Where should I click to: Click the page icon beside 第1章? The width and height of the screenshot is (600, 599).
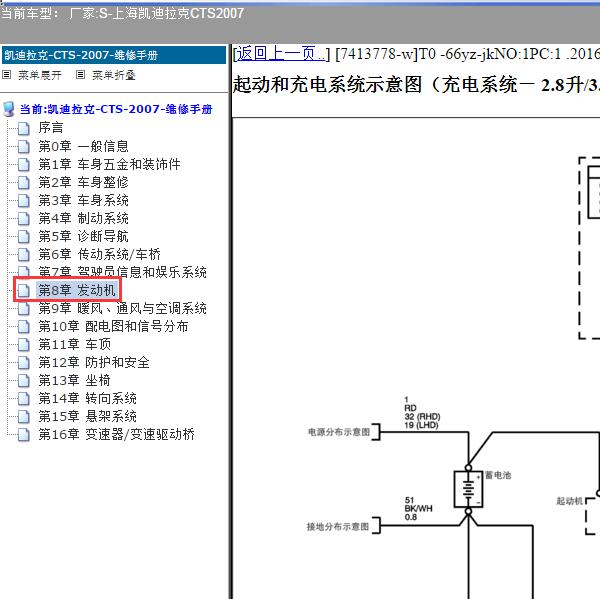click(24, 165)
